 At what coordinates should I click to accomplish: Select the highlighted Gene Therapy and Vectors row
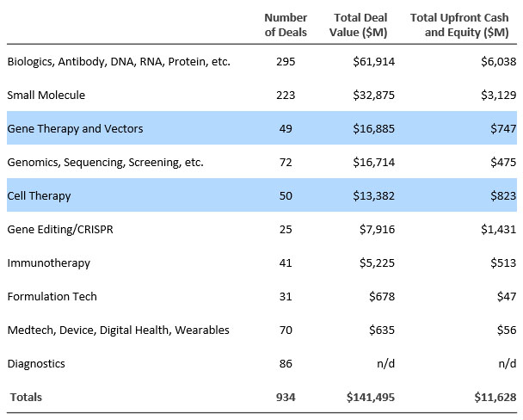[x=75, y=129]
